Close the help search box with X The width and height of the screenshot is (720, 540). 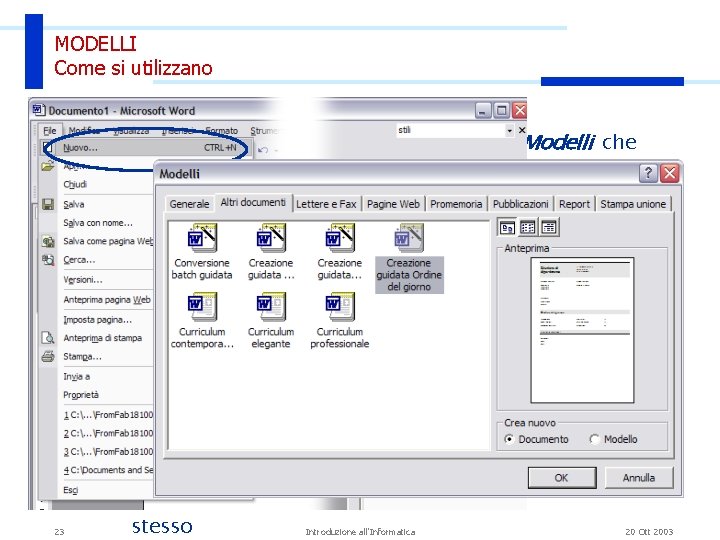coord(522,130)
